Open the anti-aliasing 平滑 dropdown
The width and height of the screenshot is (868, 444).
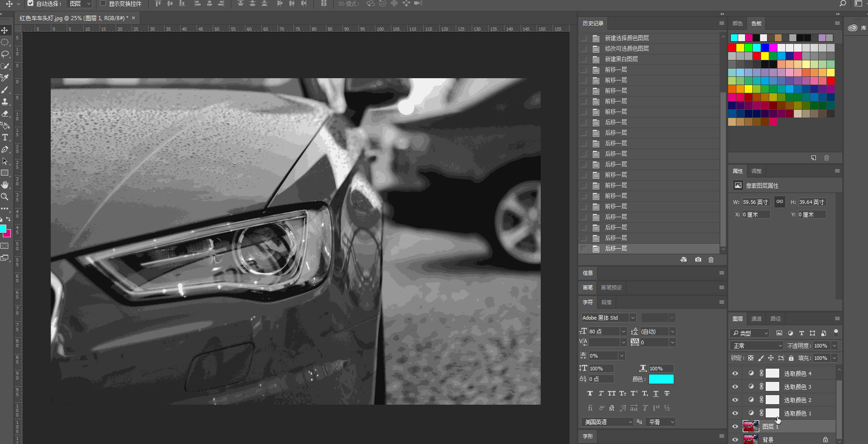click(661, 422)
